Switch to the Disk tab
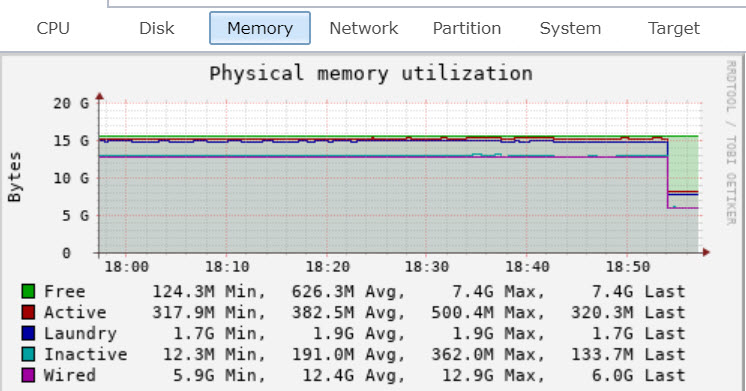746x391 pixels. click(x=157, y=28)
